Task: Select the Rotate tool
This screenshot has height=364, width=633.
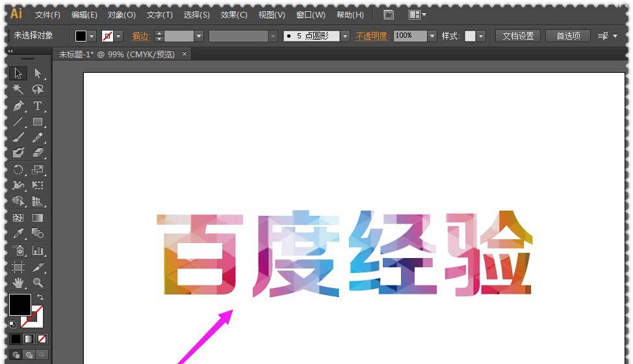Action: tap(18, 170)
